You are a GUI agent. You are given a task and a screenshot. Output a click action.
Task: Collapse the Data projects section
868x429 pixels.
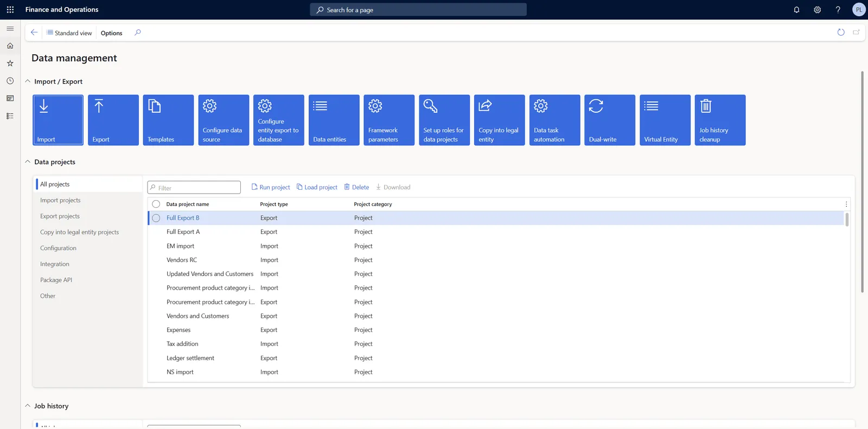28,162
